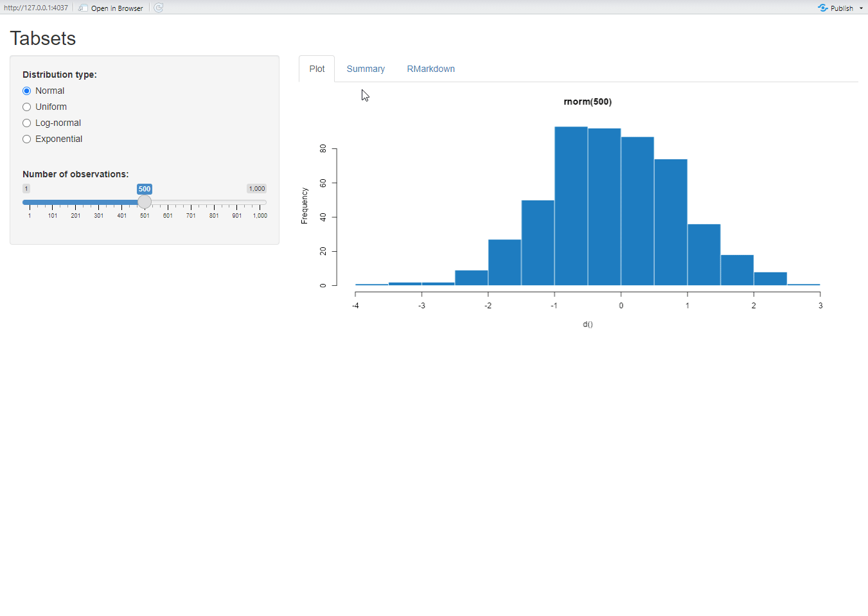This screenshot has width=868, height=616.
Task: Switch to the Summary tab
Action: pos(366,69)
